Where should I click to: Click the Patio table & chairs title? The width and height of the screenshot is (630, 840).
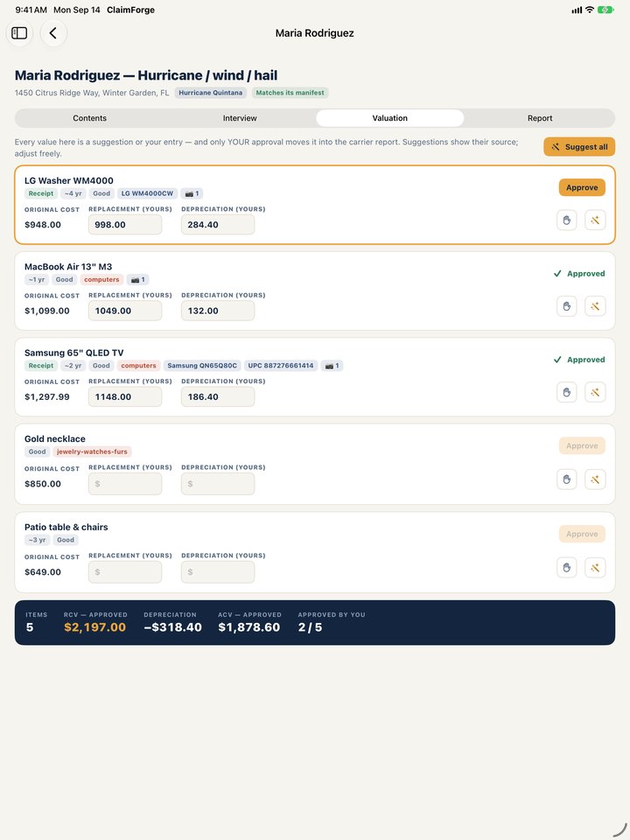coord(66,527)
